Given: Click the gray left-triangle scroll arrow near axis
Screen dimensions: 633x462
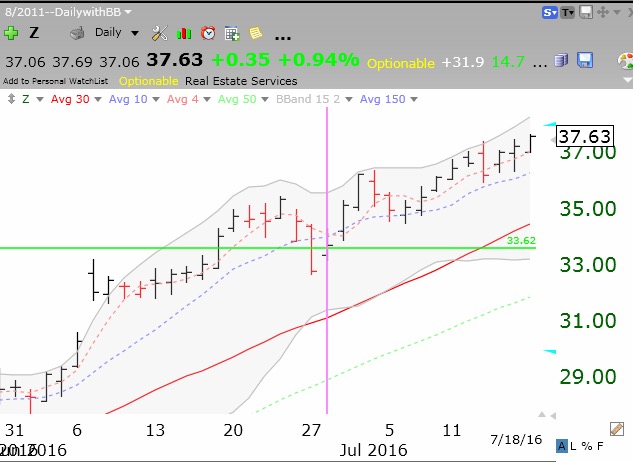Looking at the screenshot, I should [x=553, y=416].
